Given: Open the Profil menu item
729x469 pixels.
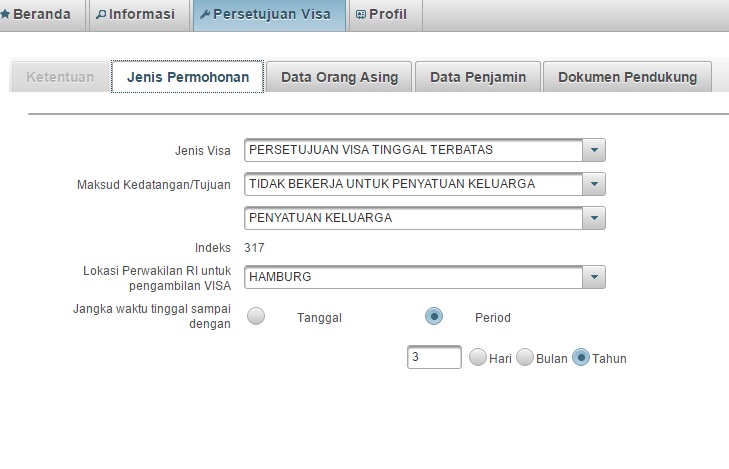Looking at the screenshot, I should click(386, 15).
